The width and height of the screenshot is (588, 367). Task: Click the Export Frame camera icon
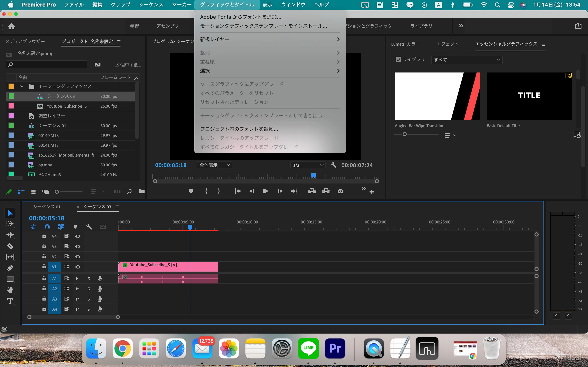[340, 191]
